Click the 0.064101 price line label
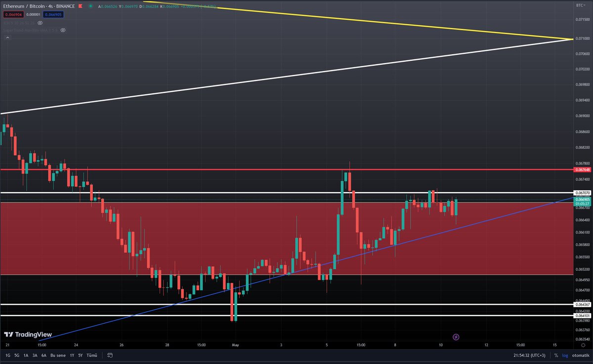 click(x=583, y=315)
